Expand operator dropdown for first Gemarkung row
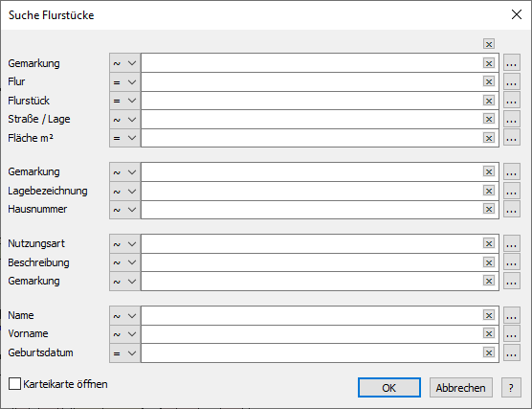Viewport: 532px width, 409px height. (x=124, y=63)
